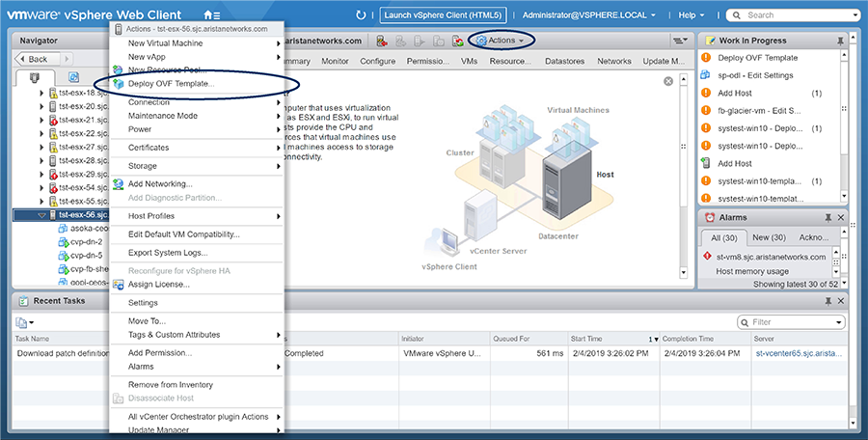868x440 pixels.
Task: Click the Alarms panel bell icon
Action: [x=710, y=218]
